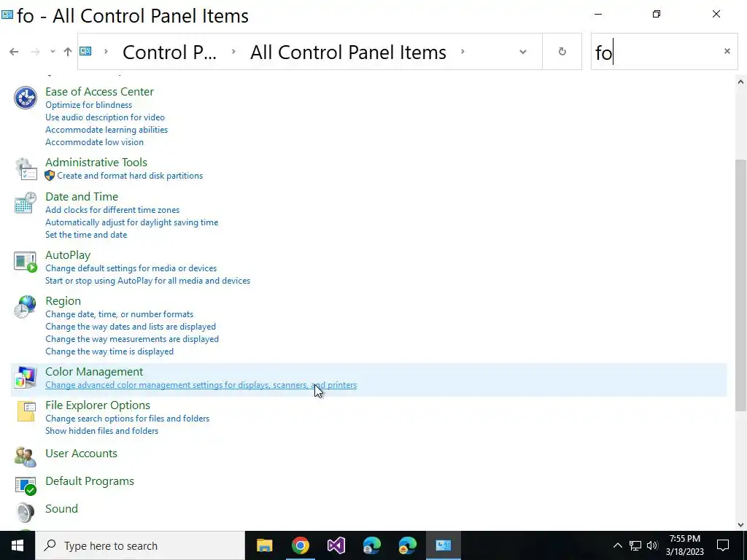Screen dimensions: 747x560
Task: Click the volume icon in system tray
Action: [x=652, y=545]
